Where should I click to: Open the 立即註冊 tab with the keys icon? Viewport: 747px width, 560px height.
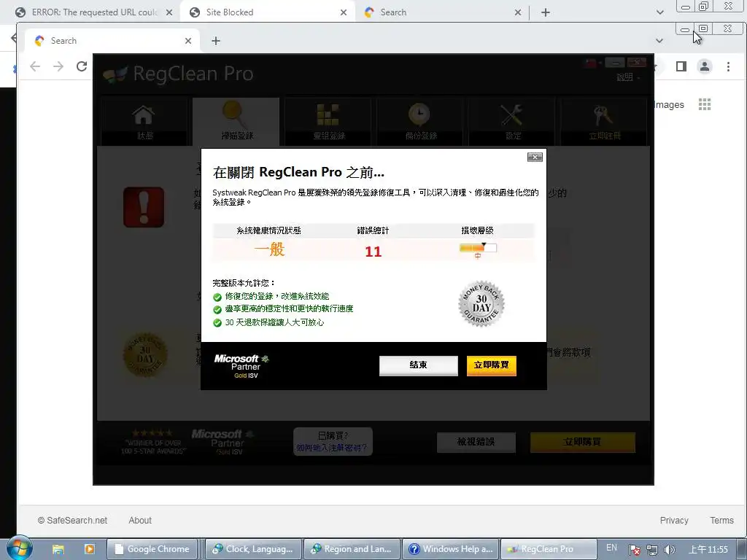point(604,122)
